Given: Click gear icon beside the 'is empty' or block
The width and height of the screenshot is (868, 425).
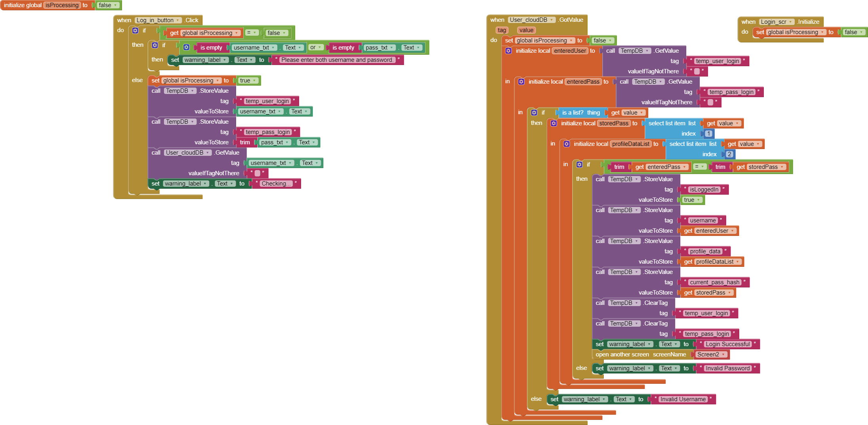Looking at the screenshot, I should tap(186, 48).
